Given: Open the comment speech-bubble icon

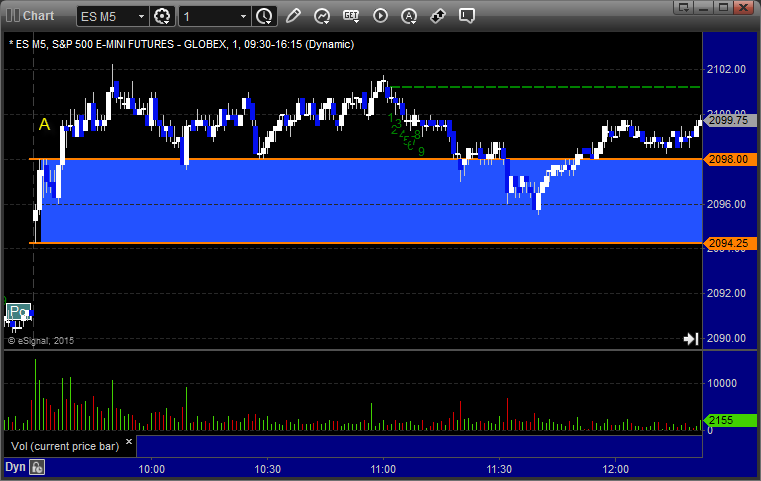Looking at the screenshot, I should (467, 16).
